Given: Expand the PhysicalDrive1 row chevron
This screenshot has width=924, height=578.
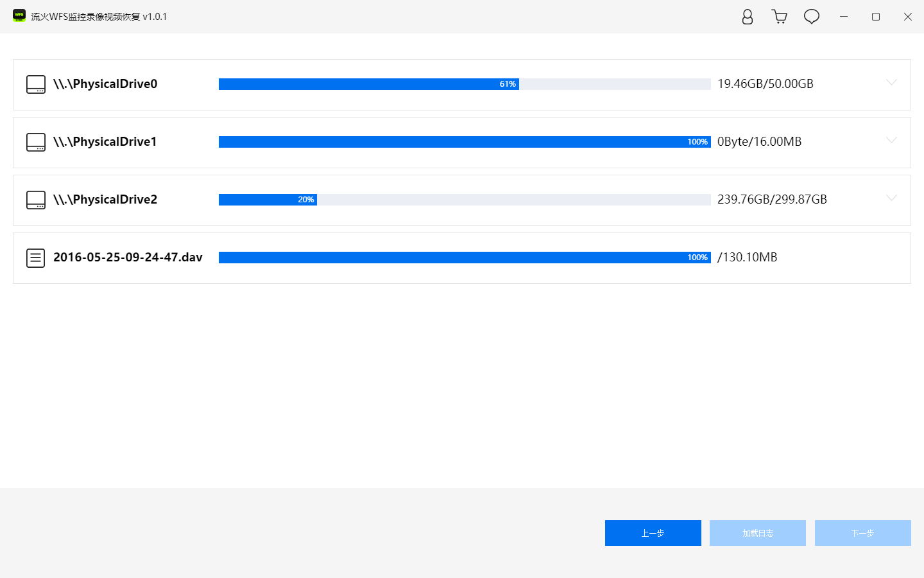Looking at the screenshot, I should [891, 140].
